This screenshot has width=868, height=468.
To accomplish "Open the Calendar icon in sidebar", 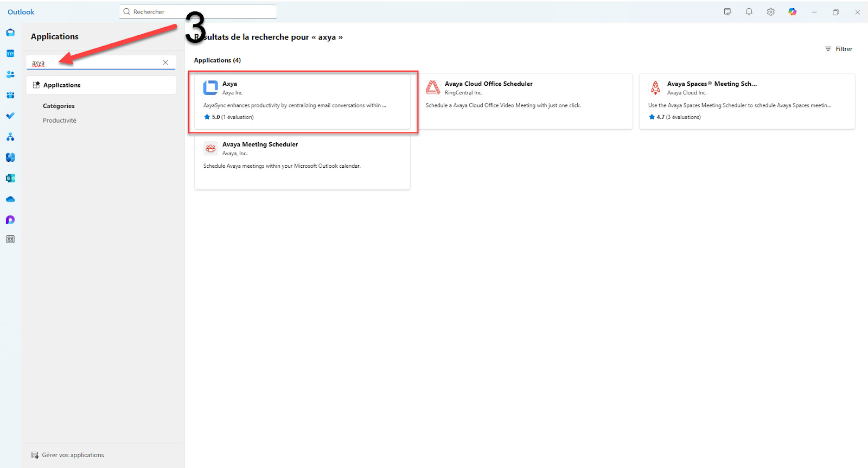I will [x=10, y=54].
